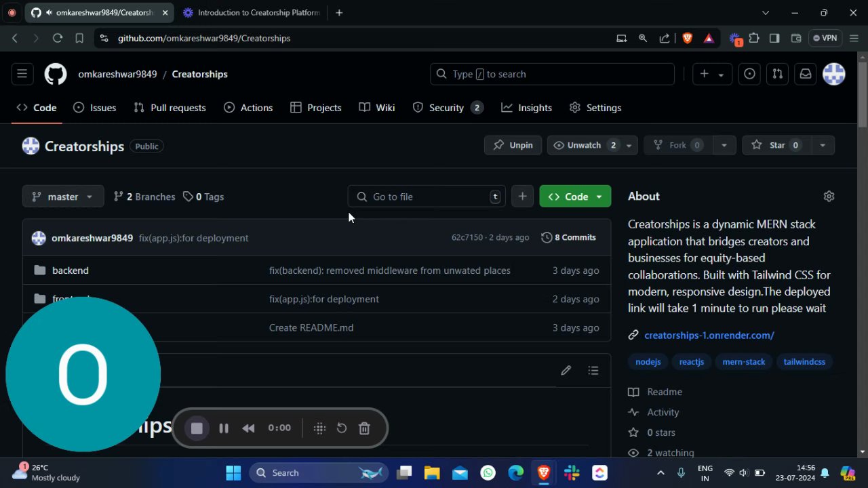
Task: Unpin the Creatorships repository
Action: (x=513, y=145)
